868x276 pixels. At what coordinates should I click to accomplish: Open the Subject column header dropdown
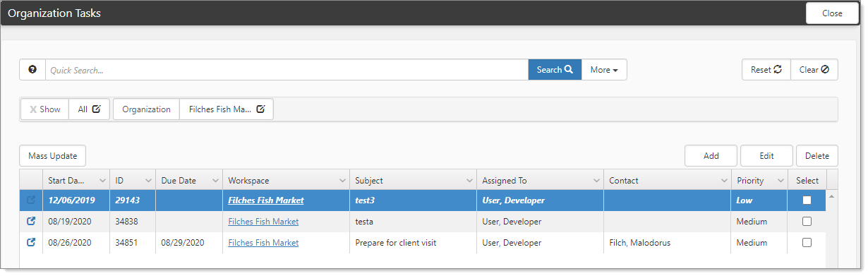469,181
